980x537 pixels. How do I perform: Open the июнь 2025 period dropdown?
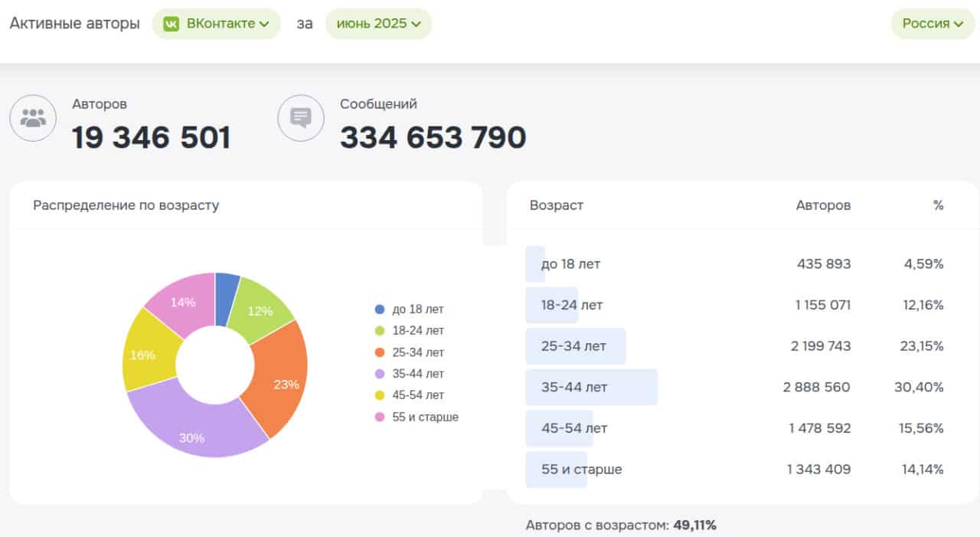(x=378, y=24)
